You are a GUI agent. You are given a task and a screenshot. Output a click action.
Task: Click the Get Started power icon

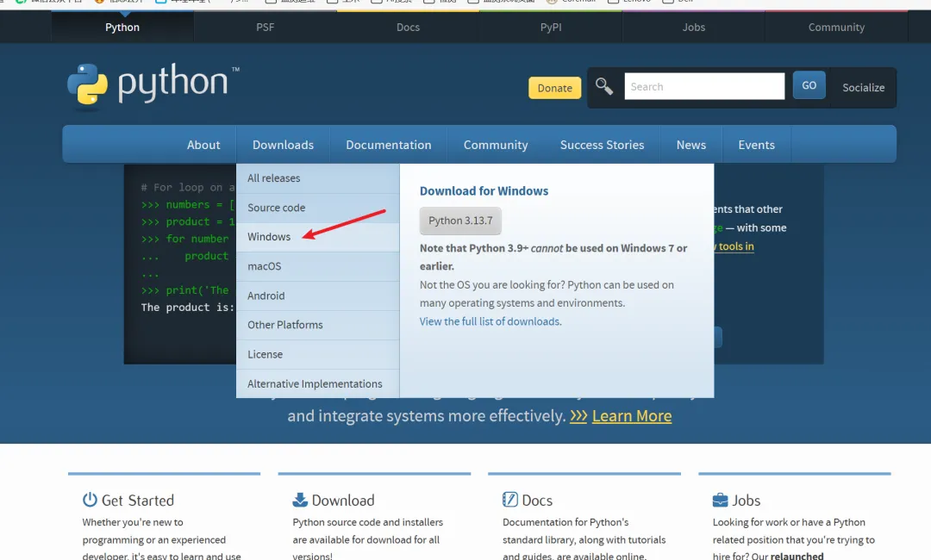coord(90,500)
